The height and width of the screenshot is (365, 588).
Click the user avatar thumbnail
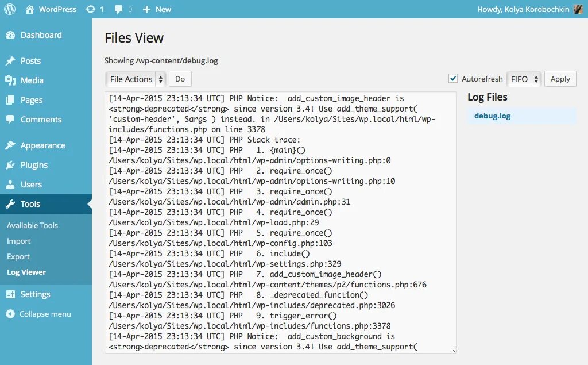pyautogui.click(x=578, y=9)
